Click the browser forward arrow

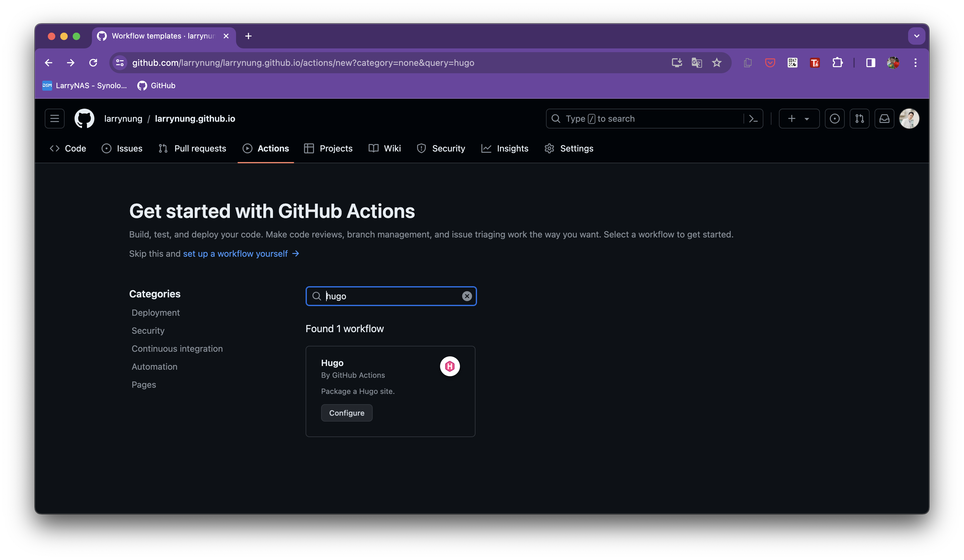70,63
